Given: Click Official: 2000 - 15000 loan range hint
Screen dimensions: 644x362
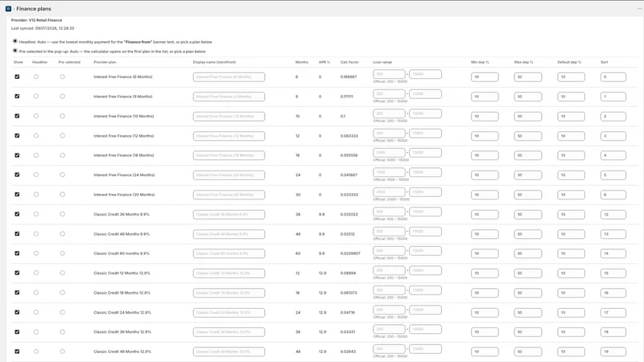Looking at the screenshot, I should [x=391, y=200].
